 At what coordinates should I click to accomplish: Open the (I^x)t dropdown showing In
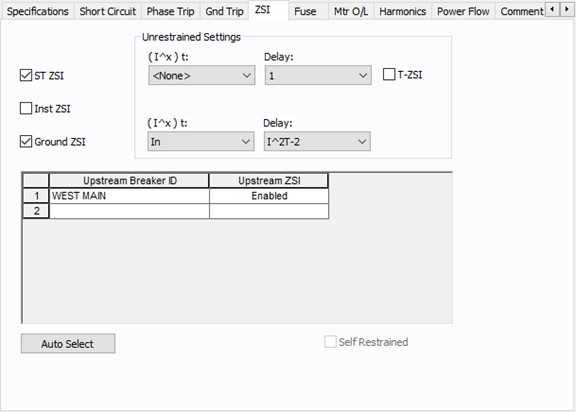(201, 142)
